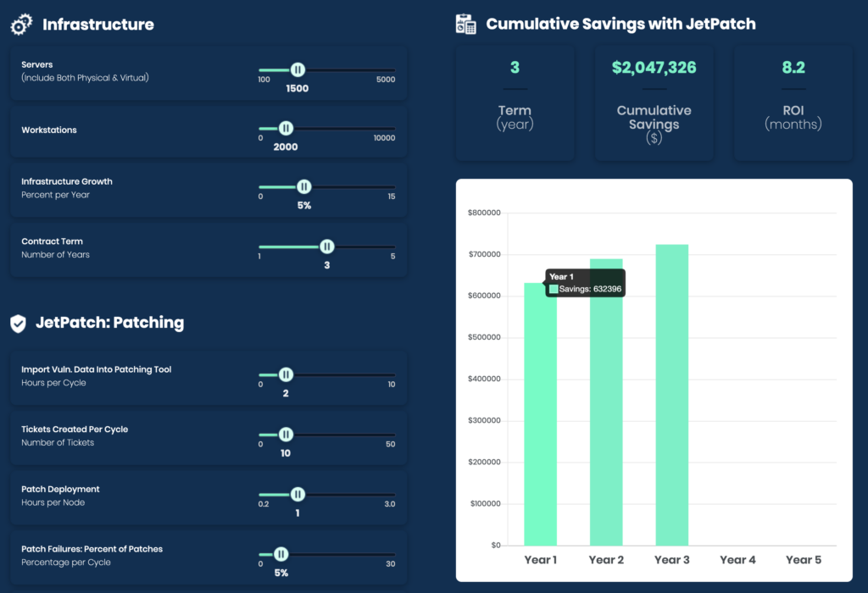The width and height of the screenshot is (868, 593).
Task: Click the Year 5 axis label
Action: point(804,560)
